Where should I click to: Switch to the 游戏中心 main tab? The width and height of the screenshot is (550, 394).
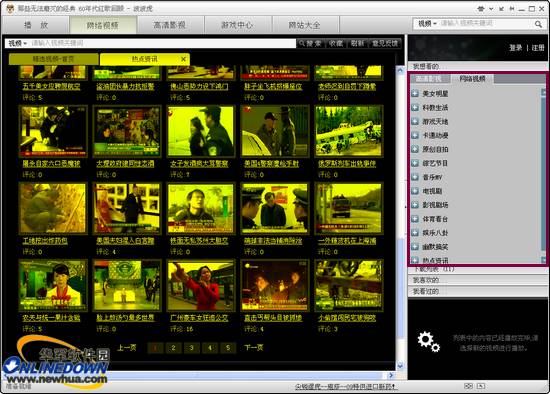click(x=237, y=25)
